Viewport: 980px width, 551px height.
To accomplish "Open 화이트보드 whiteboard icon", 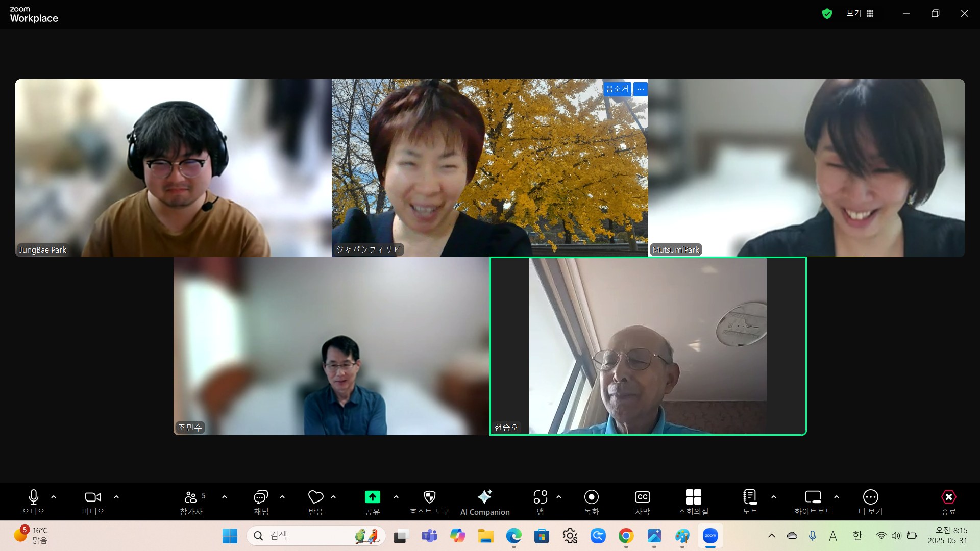I will tap(813, 502).
